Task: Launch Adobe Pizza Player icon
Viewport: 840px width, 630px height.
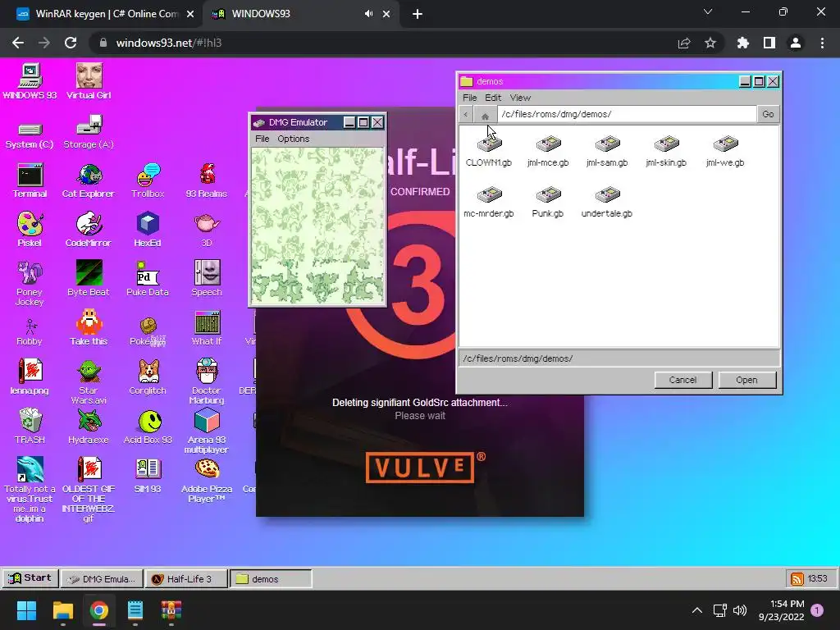Action: [x=206, y=481]
